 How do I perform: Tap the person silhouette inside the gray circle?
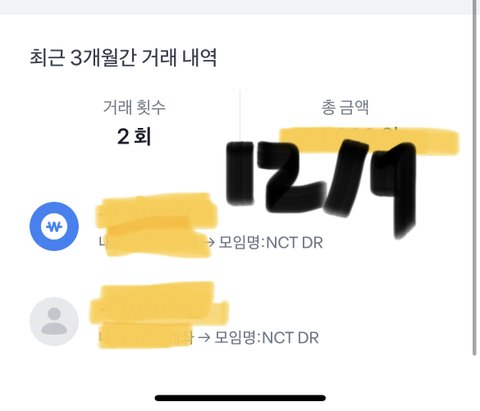[54, 321]
